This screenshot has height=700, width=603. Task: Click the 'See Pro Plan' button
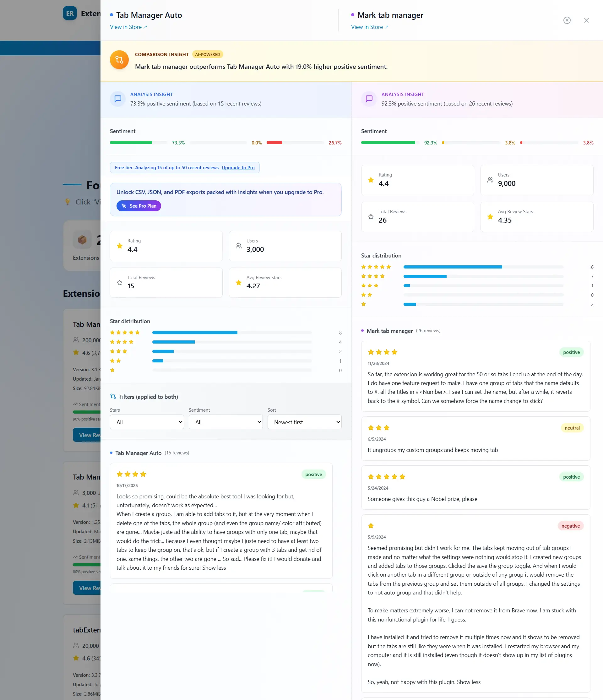(x=139, y=206)
